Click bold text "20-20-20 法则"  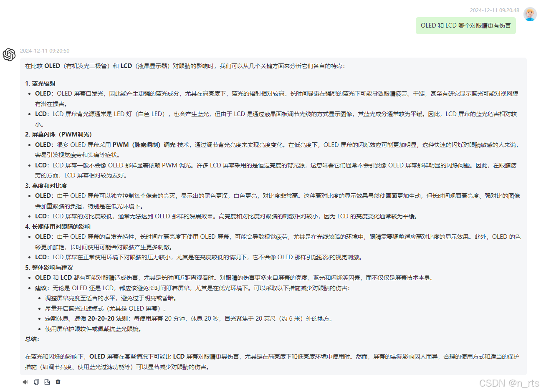[x=108, y=319]
